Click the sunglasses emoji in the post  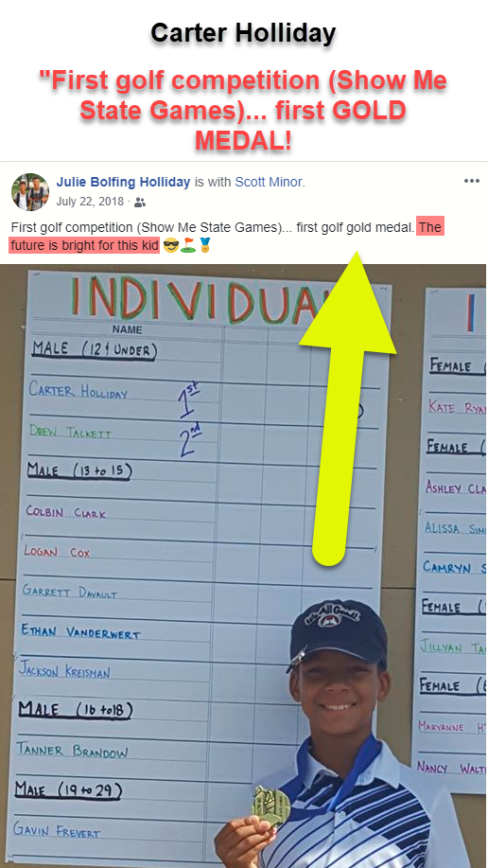pyautogui.click(x=170, y=244)
